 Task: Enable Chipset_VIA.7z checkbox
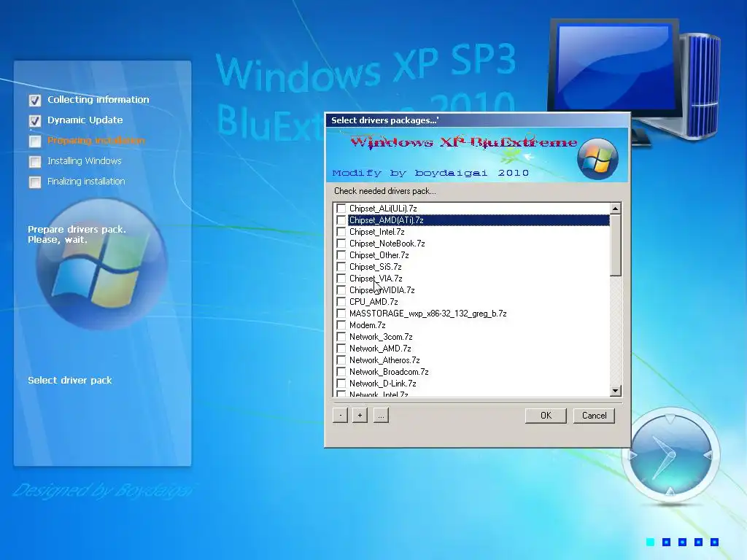point(341,279)
